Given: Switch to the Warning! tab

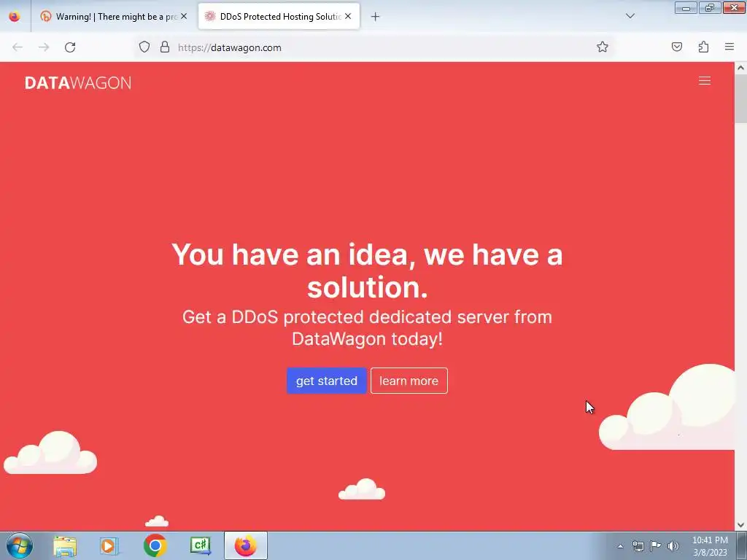Looking at the screenshot, I should [113, 17].
